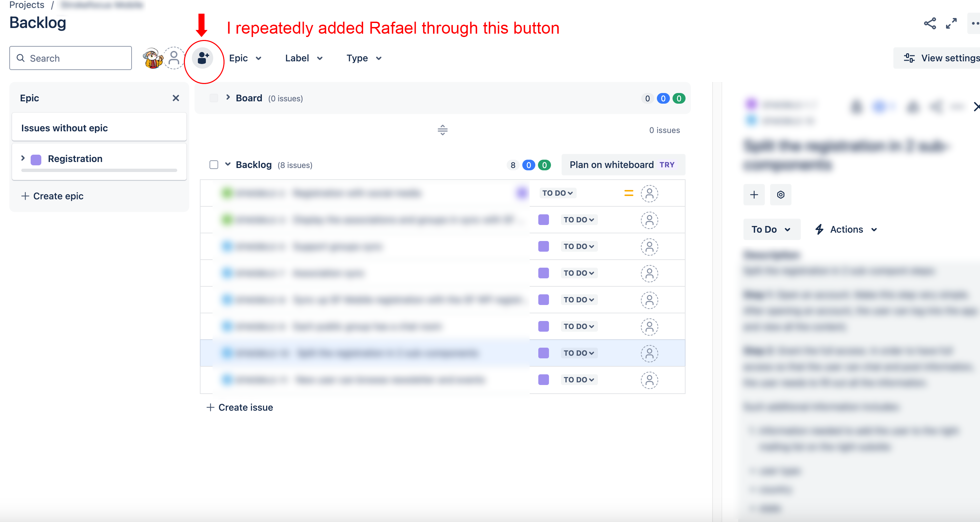This screenshot has height=522, width=980.
Task: Tick the Board section checkbox
Action: coord(214,98)
